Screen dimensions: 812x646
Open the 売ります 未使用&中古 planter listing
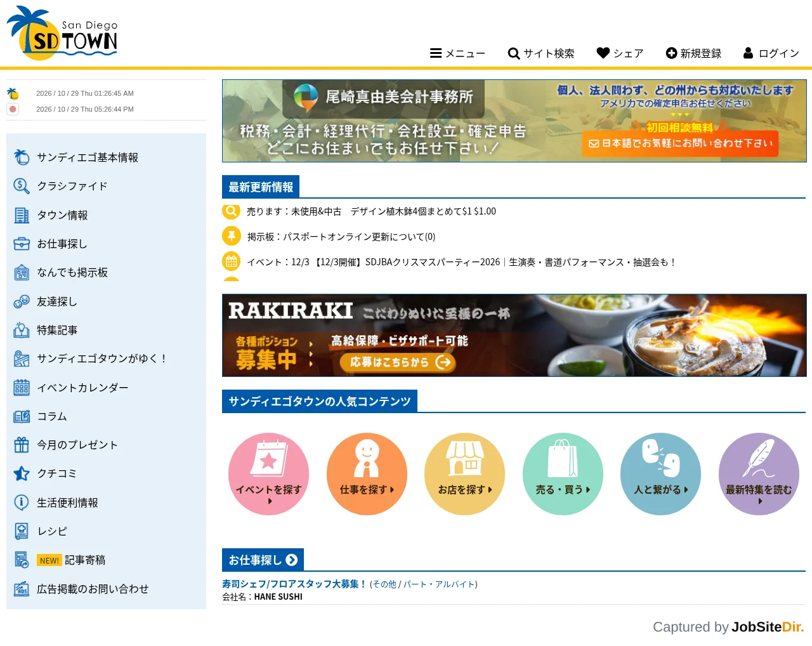point(371,211)
